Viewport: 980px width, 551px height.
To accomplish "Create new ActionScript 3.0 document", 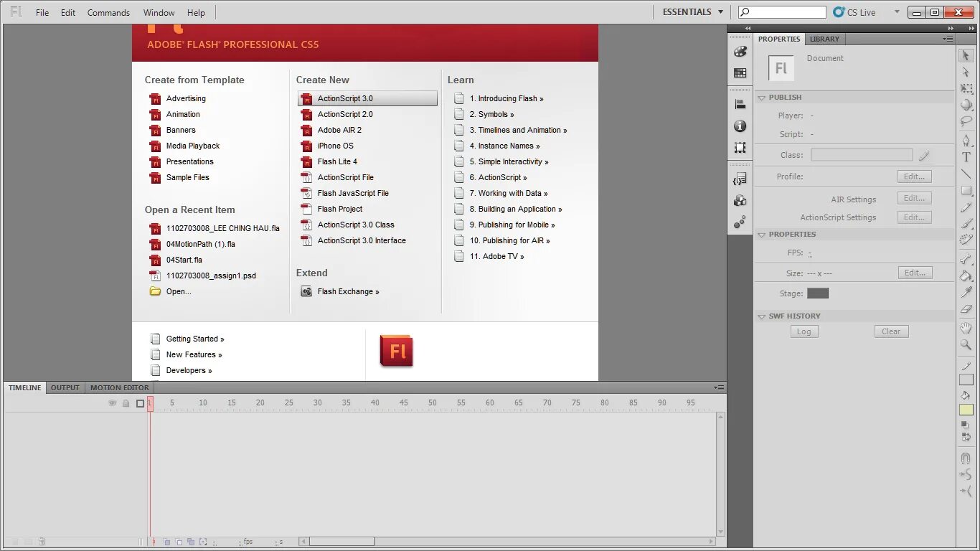I will click(367, 99).
